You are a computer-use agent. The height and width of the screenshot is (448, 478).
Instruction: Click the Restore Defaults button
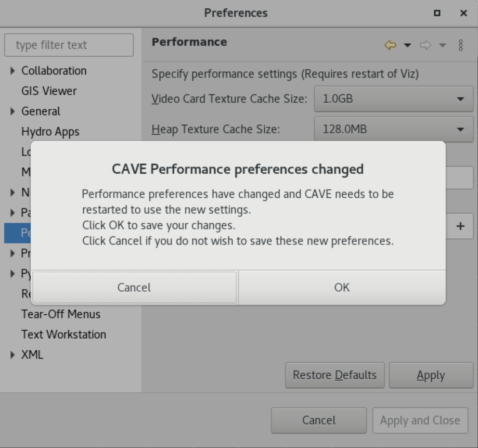335,375
